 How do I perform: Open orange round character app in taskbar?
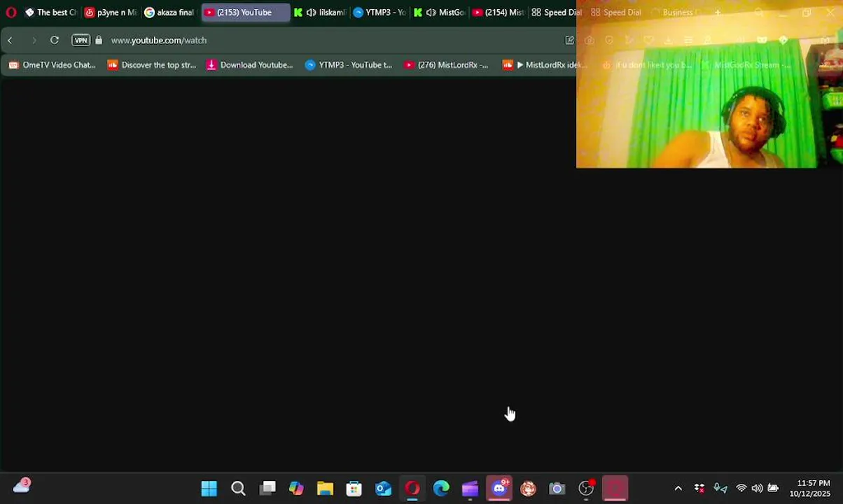point(528,489)
